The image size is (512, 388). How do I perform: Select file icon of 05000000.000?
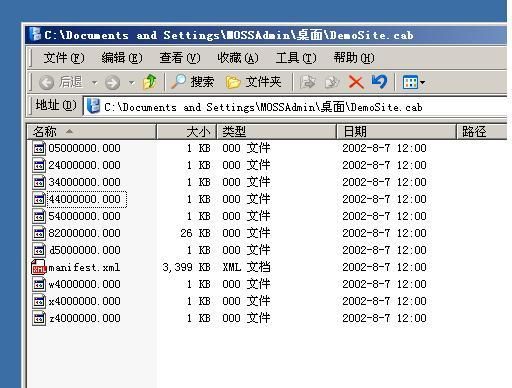pos(39,148)
